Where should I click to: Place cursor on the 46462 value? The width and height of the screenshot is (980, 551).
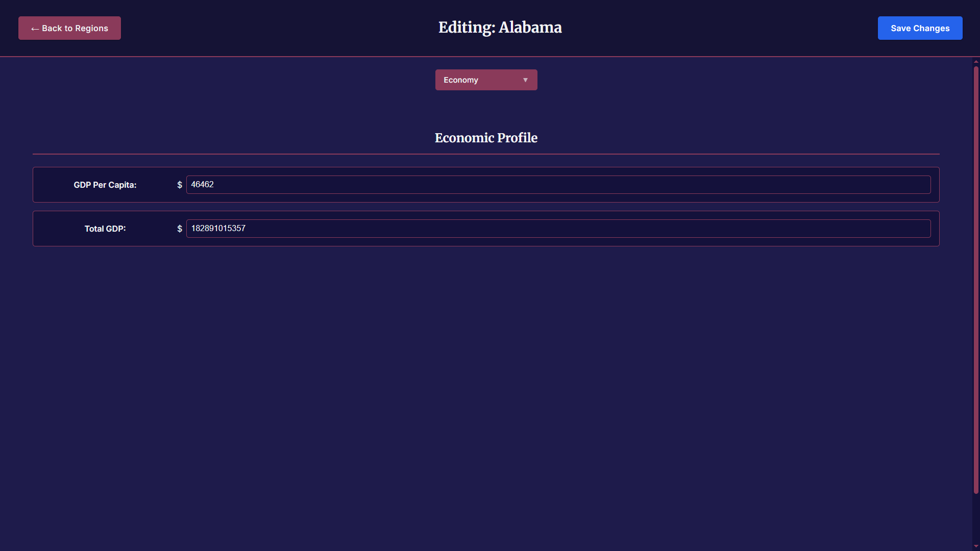click(202, 185)
